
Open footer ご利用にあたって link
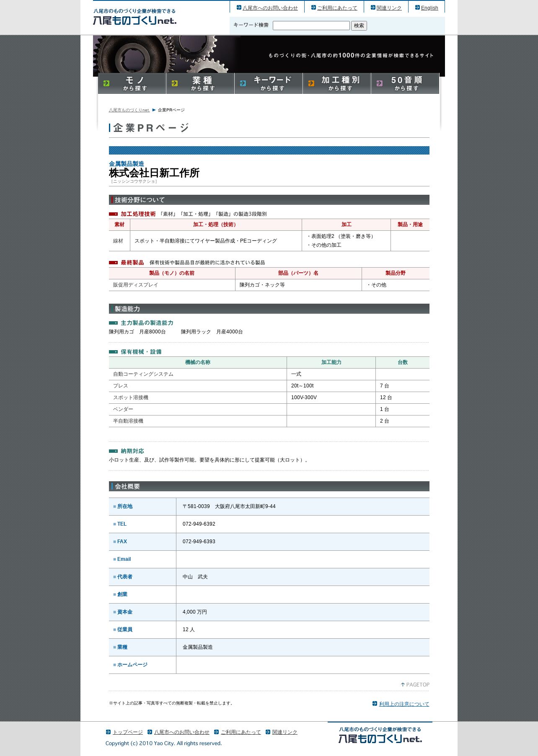(241, 732)
